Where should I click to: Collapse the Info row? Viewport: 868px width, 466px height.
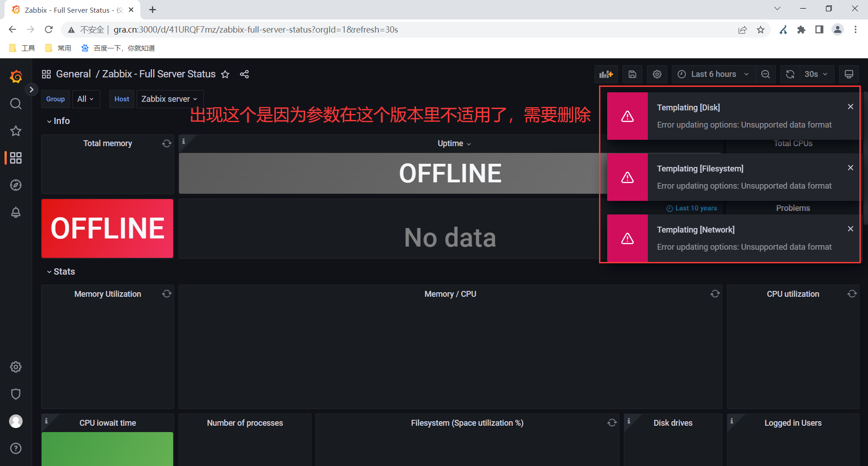(x=58, y=121)
